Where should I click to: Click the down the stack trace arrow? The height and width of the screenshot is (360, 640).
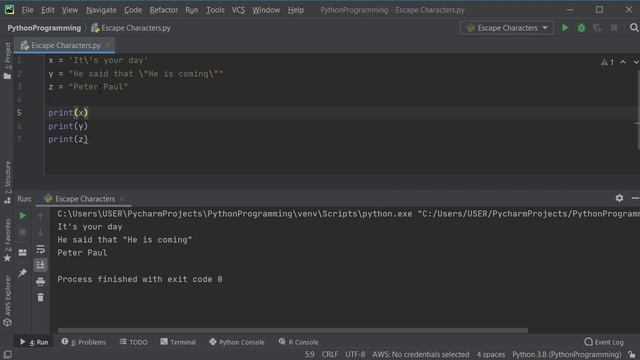tap(40, 233)
